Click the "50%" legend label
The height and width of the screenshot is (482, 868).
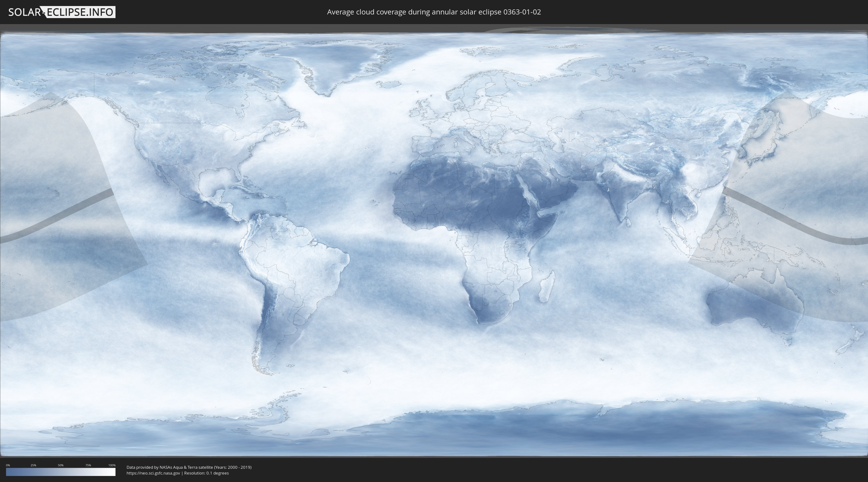pyautogui.click(x=61, y=465)
